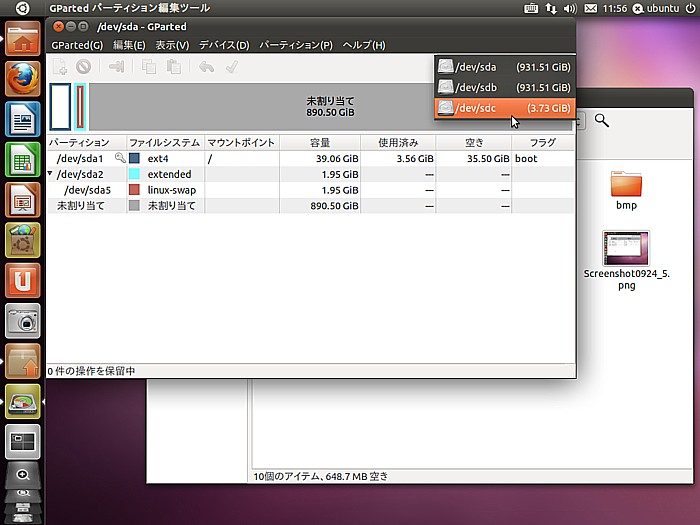Open the 編集(E) menu
This screenshot has width=700, height=525.
129,45
